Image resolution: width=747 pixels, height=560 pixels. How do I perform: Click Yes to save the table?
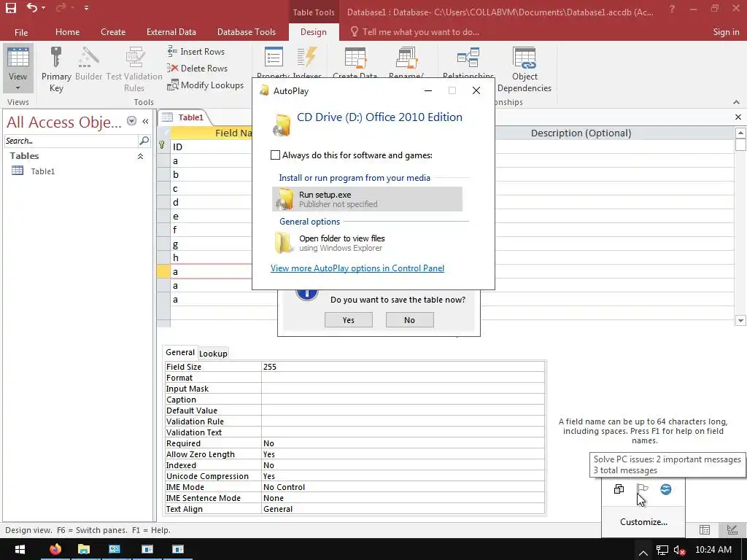point(348,320)
